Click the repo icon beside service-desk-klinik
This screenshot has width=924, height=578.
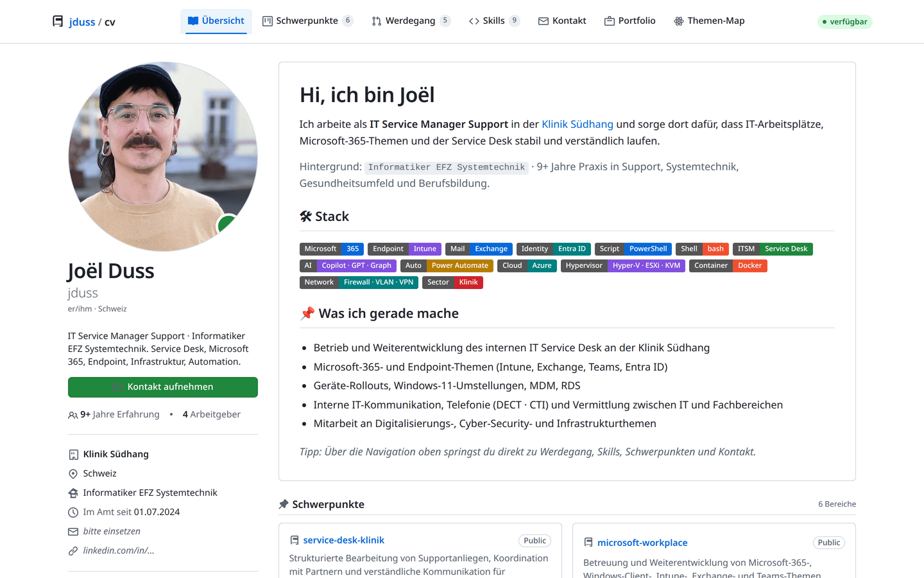click(295, 540)
